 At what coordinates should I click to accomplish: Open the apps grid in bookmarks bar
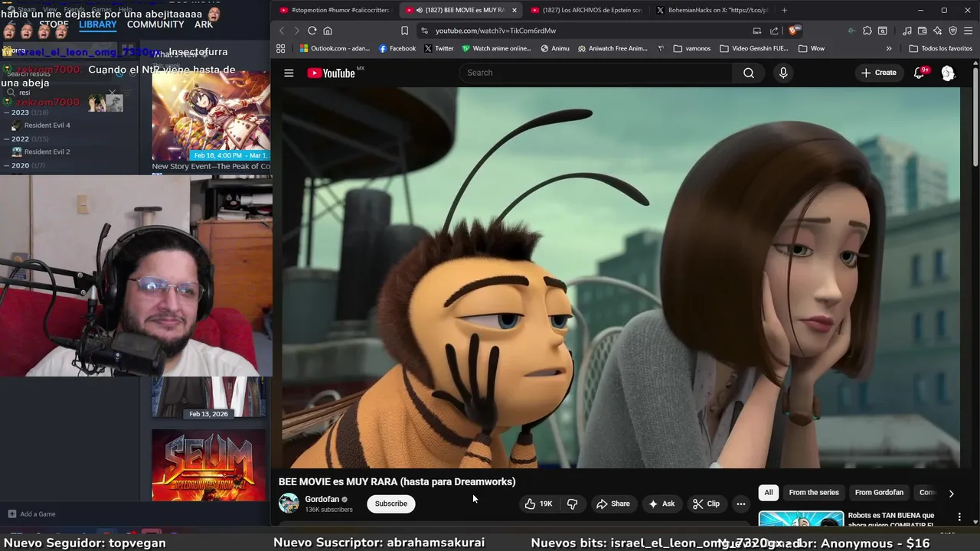tap(281, 48)
